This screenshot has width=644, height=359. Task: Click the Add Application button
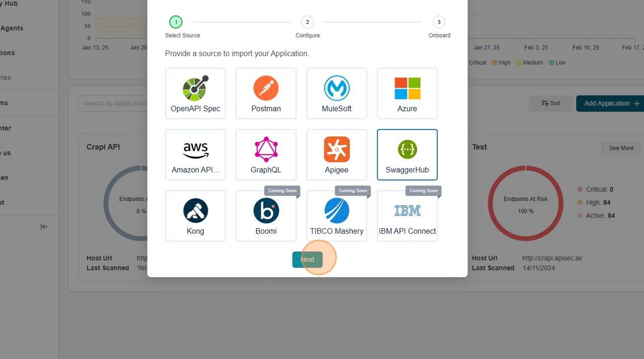611,104
